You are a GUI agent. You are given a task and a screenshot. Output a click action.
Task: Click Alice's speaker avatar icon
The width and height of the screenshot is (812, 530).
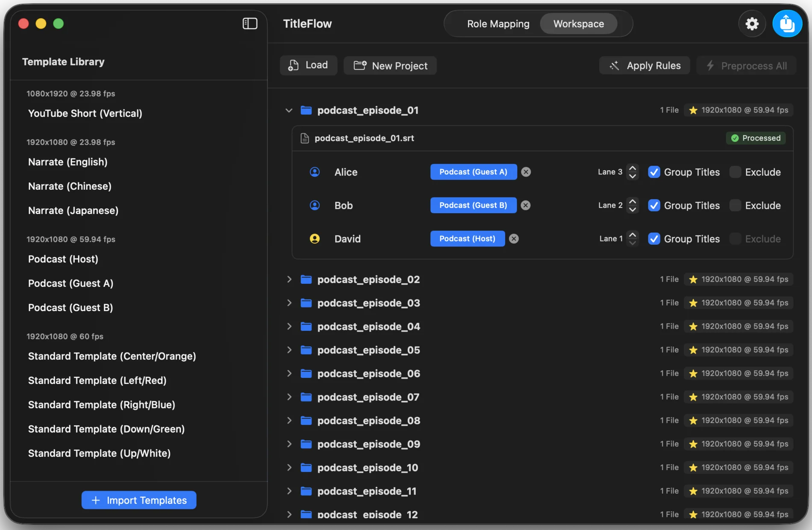(x=315, y=172)
